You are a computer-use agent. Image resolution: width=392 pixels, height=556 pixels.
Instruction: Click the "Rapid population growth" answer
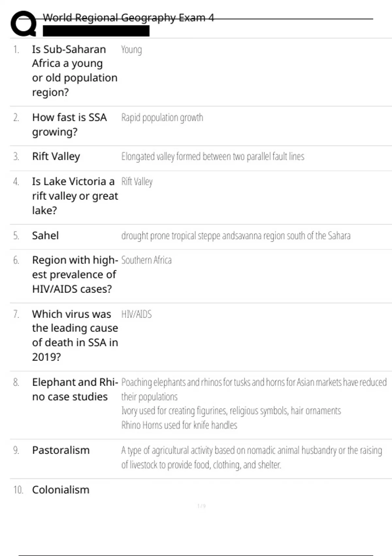coord(162,117)
